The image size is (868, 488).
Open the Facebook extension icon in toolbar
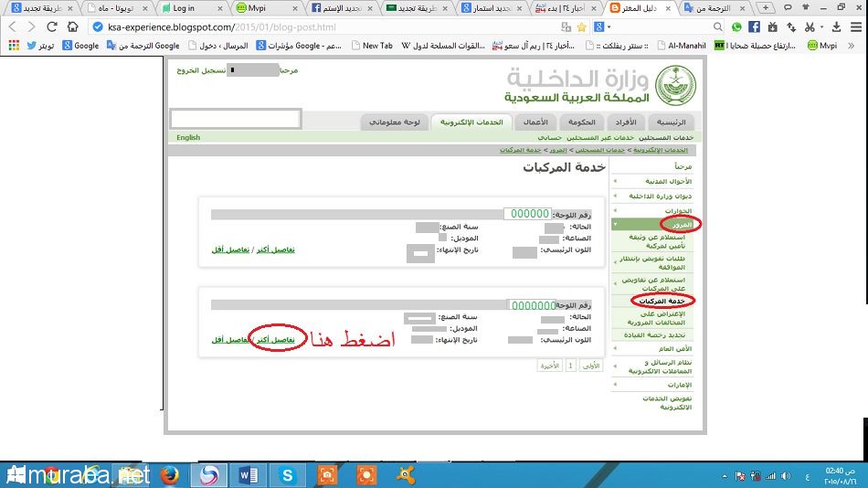(x=753, y=27)
